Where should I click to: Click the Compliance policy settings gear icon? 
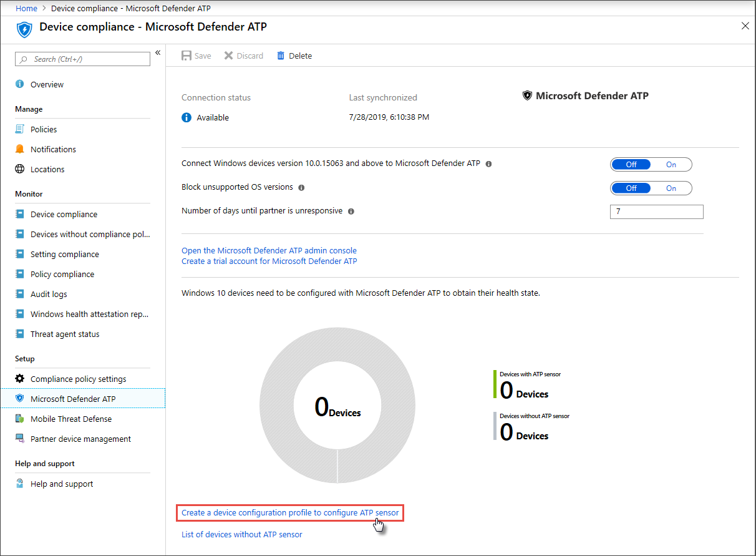click(x=20, y=379)
